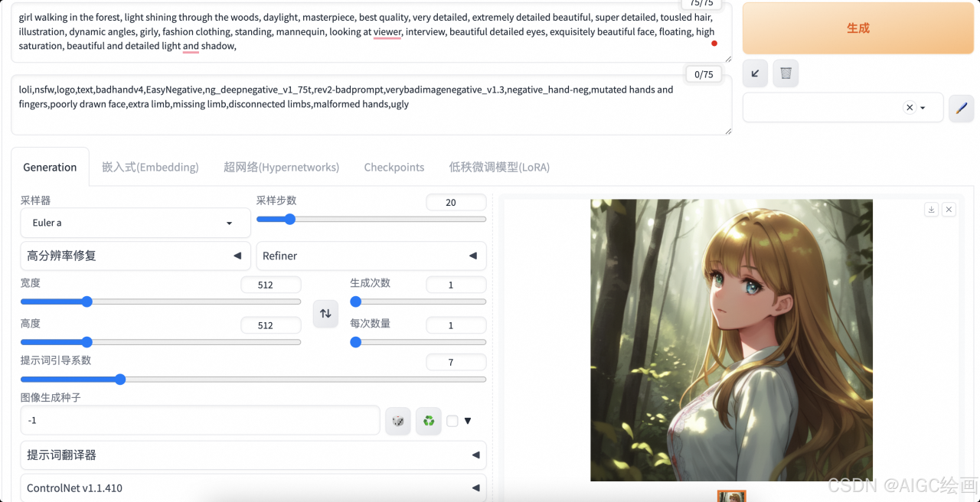Enable the extra seed options checkbox
This screenshot has height=502, width=980.
(452, 421)
